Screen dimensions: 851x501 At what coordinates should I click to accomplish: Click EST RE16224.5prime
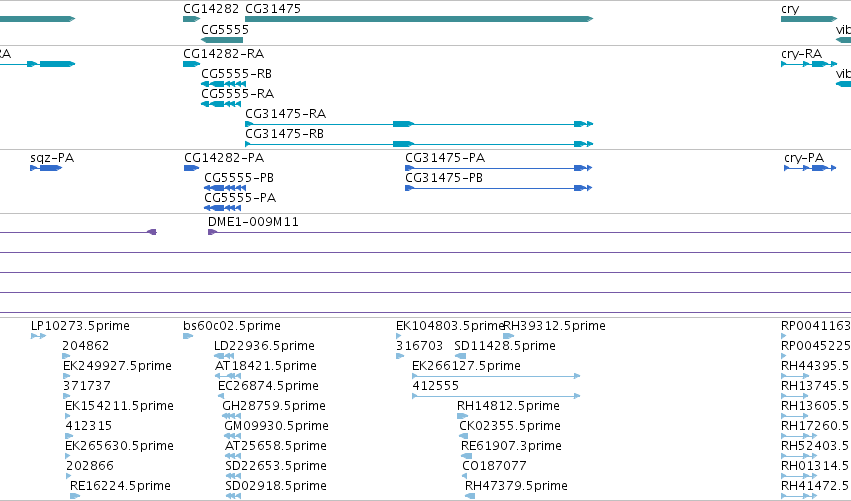(x=75, y=496)
